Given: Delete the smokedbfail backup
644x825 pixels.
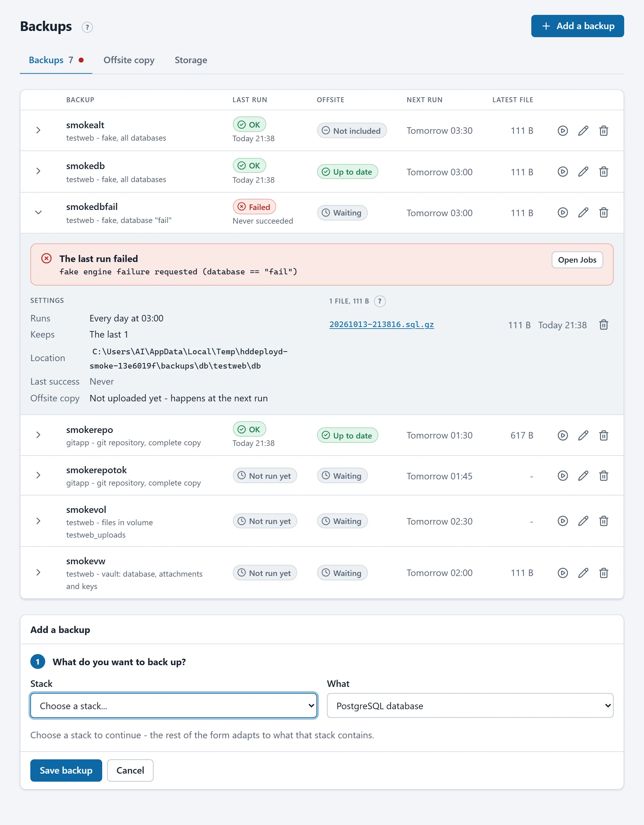Looking at the screenshot, I should coord(603,213).
